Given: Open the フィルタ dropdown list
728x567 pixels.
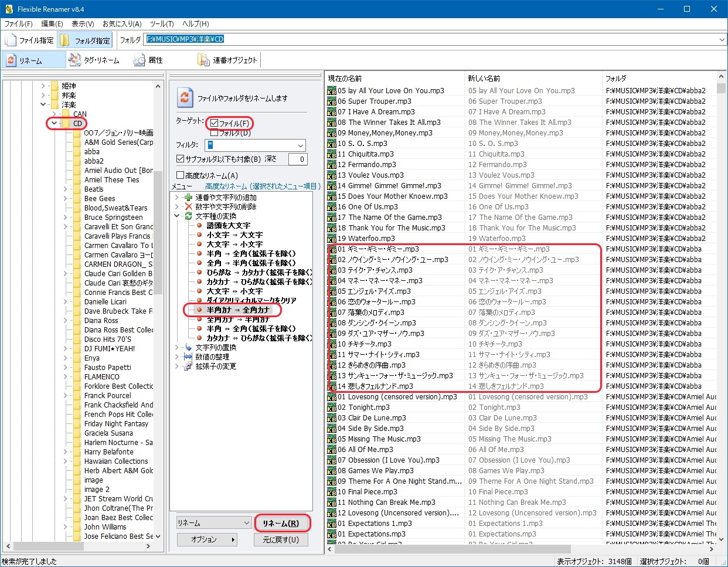Looking at the screenshot, I should (301, 145).
